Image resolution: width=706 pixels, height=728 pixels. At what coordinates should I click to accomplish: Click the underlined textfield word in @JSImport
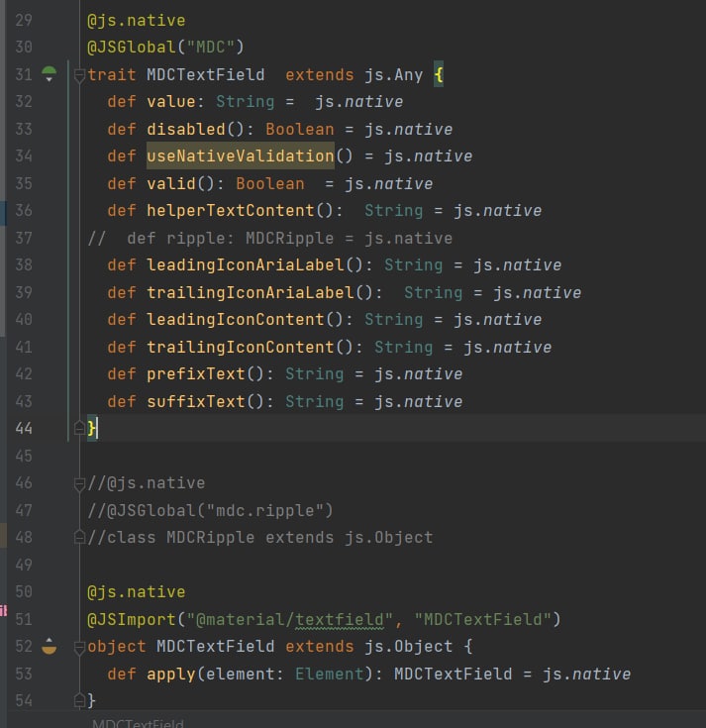click(340, 619)
